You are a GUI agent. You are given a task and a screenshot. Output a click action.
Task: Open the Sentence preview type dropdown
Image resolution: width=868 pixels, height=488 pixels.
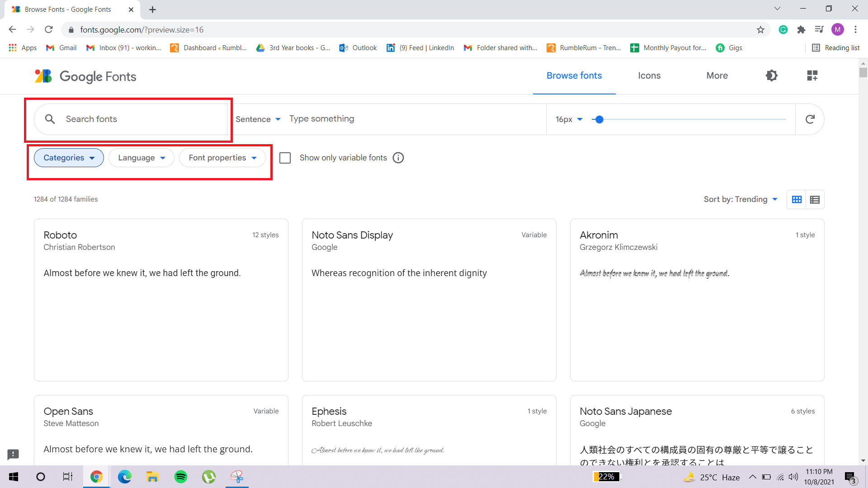click(x=258, y=119)
